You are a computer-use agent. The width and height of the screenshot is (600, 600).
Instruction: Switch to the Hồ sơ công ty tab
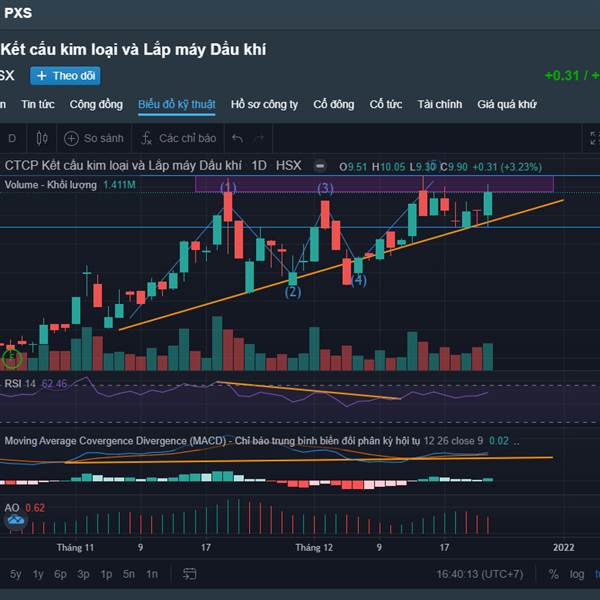[x=264, y=104]
